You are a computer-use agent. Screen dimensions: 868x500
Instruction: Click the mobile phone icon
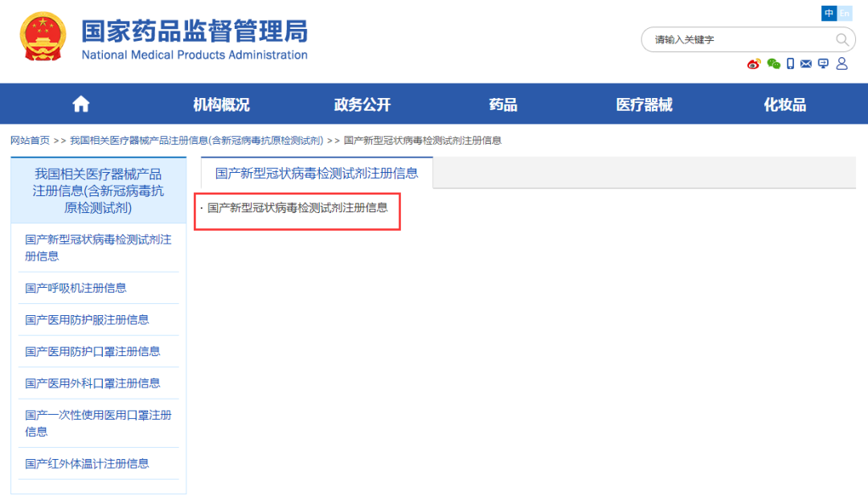pos(791,64)
